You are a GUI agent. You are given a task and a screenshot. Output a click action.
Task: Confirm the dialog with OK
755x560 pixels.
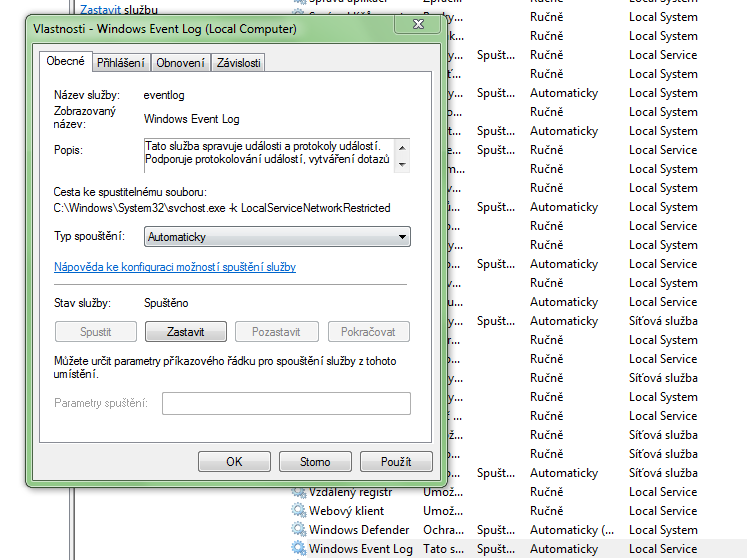234,462
